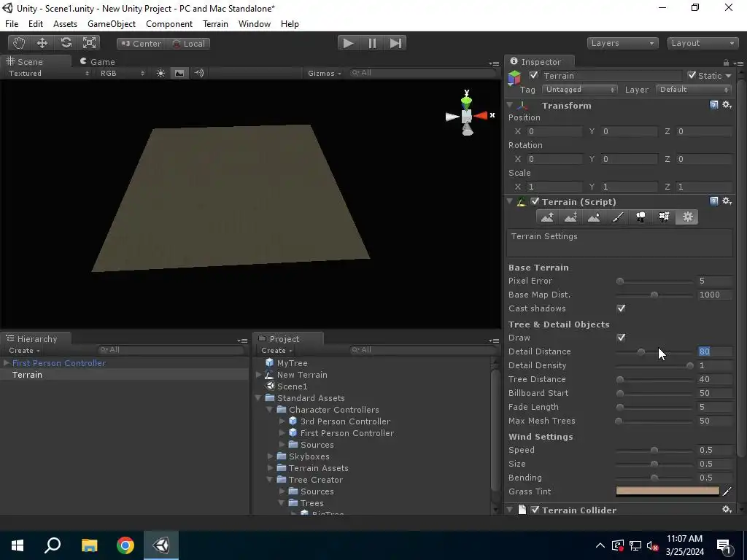Open Transform component help icon
The image size is (747, 560).
(713, 105)
